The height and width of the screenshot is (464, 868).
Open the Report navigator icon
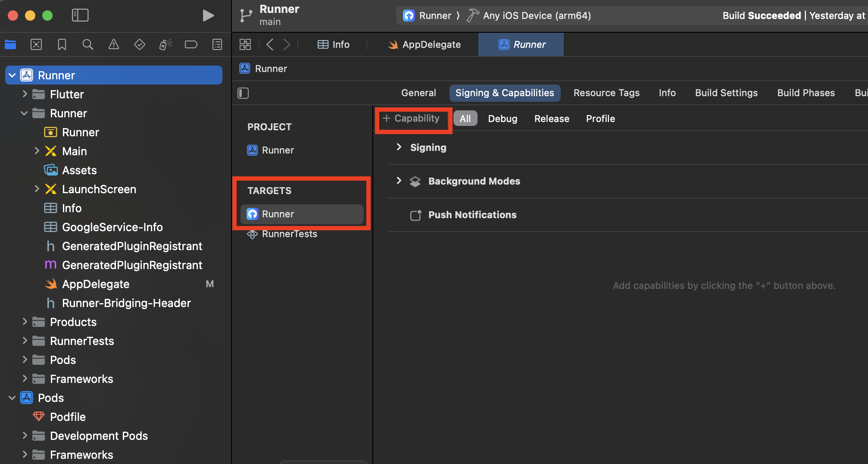pos(217,44)
